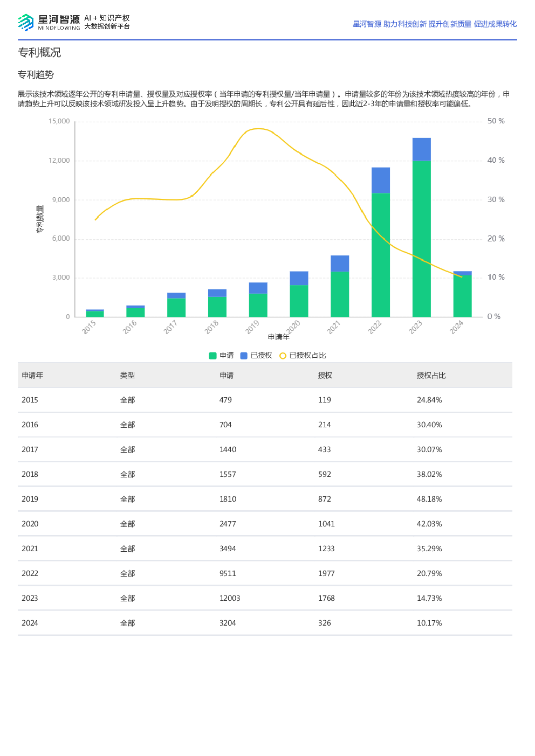This screenshot has height=756, width=535.
Task: Click the 星河智源 brand name text
Action: [x=59, y=20]
